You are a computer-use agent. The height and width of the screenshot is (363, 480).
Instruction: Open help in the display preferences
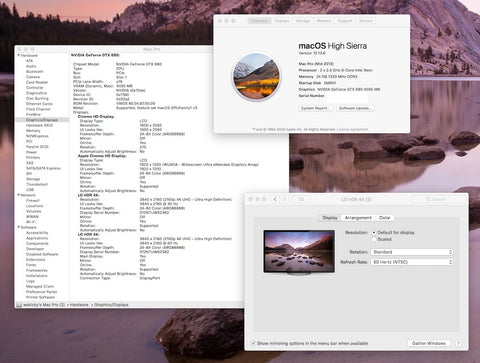tap(458, 343)
